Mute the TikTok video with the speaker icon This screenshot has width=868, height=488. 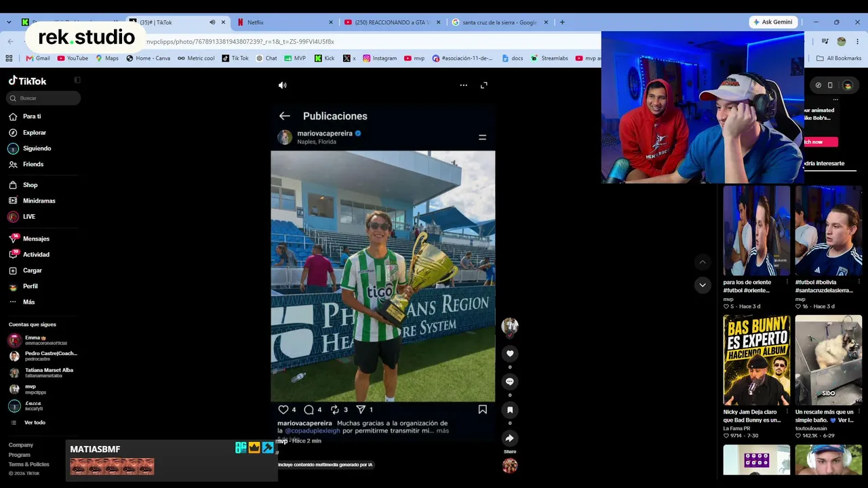pos(283,85)
